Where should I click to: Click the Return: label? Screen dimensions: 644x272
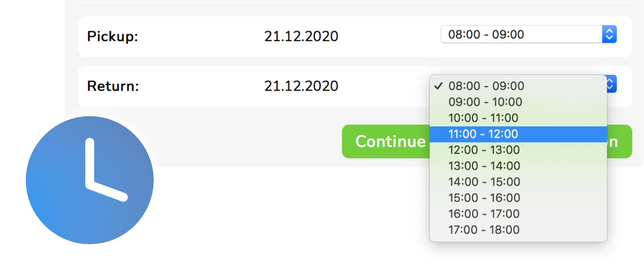tap(113, 86)
